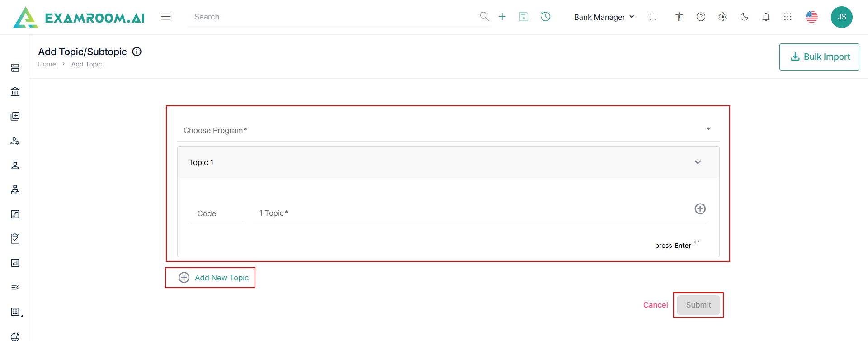Open notifications bell icon
This screenshot has height=341, width=868.
click(766, 17)
